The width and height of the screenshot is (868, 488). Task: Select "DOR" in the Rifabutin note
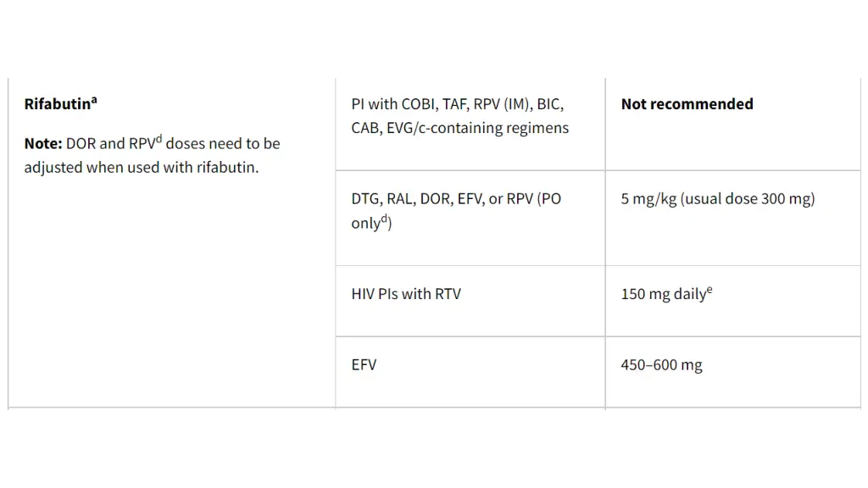pos(81,144)
